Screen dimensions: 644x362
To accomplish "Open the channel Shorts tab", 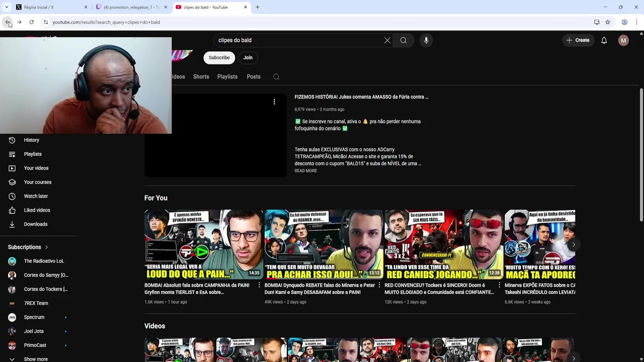I will [x=201, y=77].
